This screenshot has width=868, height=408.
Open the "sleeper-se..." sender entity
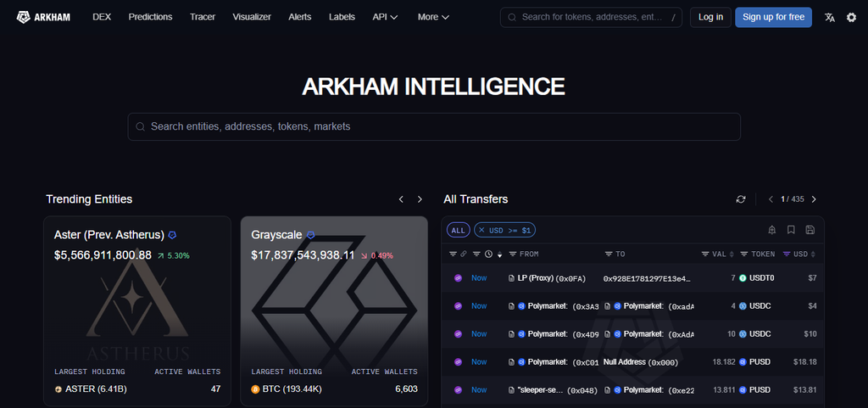(x=557, y=389)
